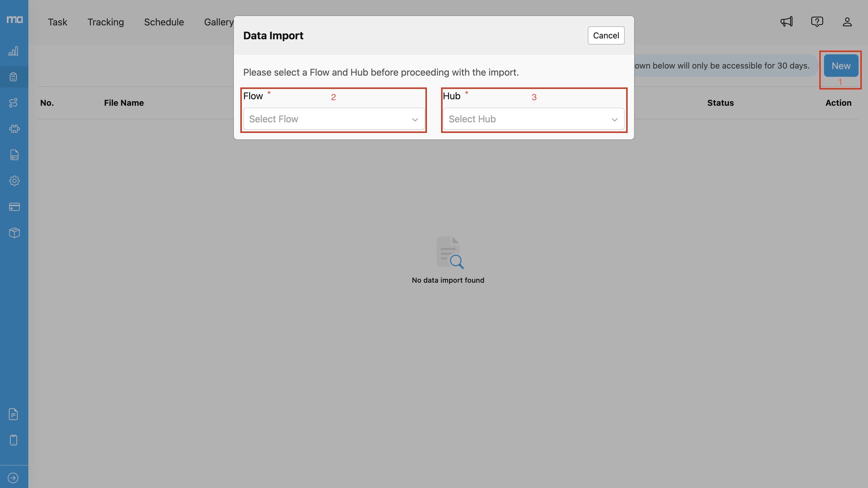Click the mobile phone icon in sidebar
868x488 pixels.
pos(14,440)
